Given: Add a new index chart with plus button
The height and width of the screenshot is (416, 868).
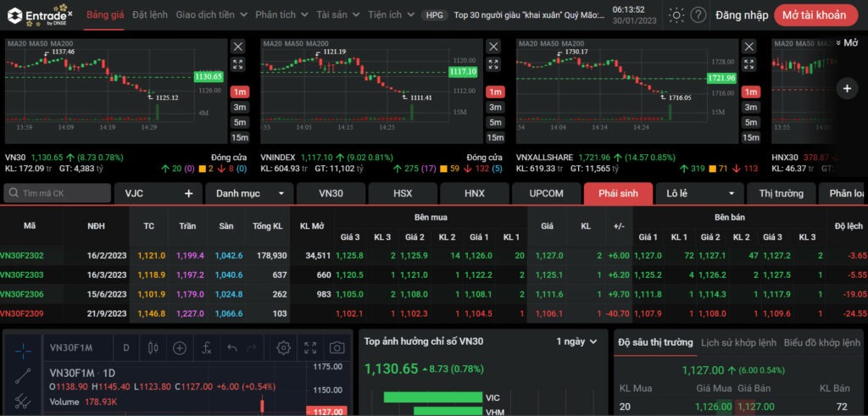Looking at the screenshot, I should [847, 87].
